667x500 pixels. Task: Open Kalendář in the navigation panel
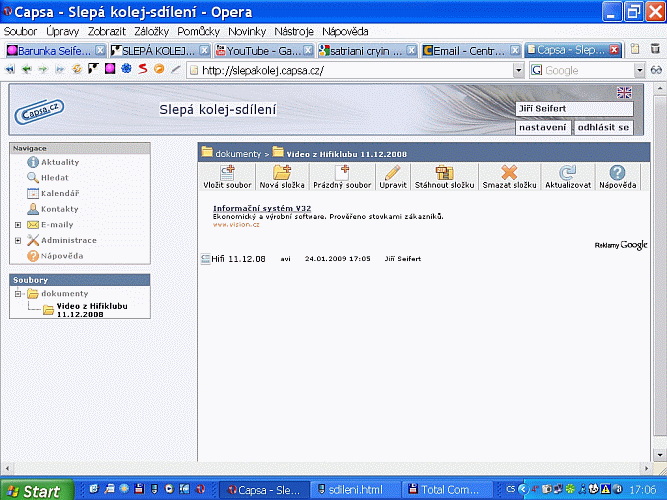pyautogui.click(x=60, y=193)
